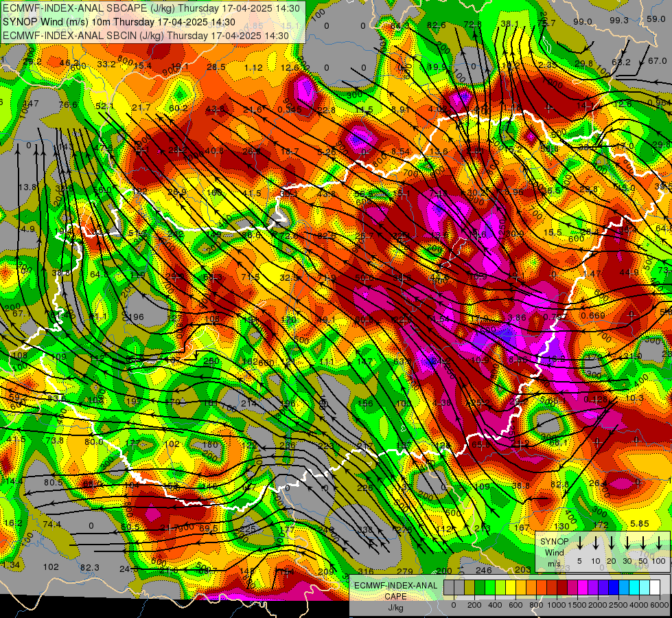The height and width of the screenshot is (618, 672).
Task: Click the map value 1.34
Action: (11, 564)
